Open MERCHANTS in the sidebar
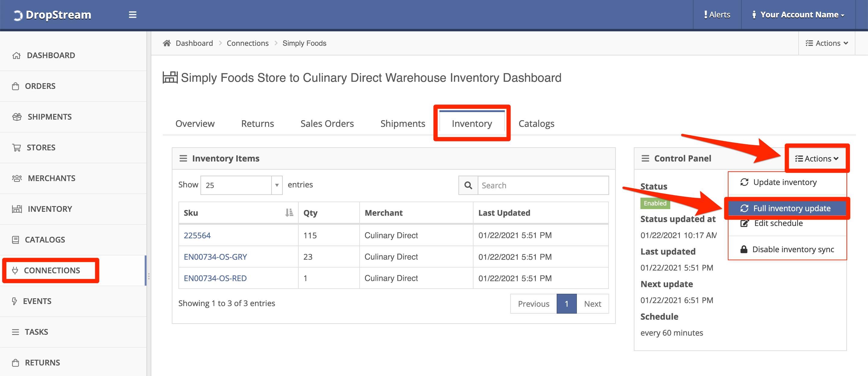 coord(52,178)
